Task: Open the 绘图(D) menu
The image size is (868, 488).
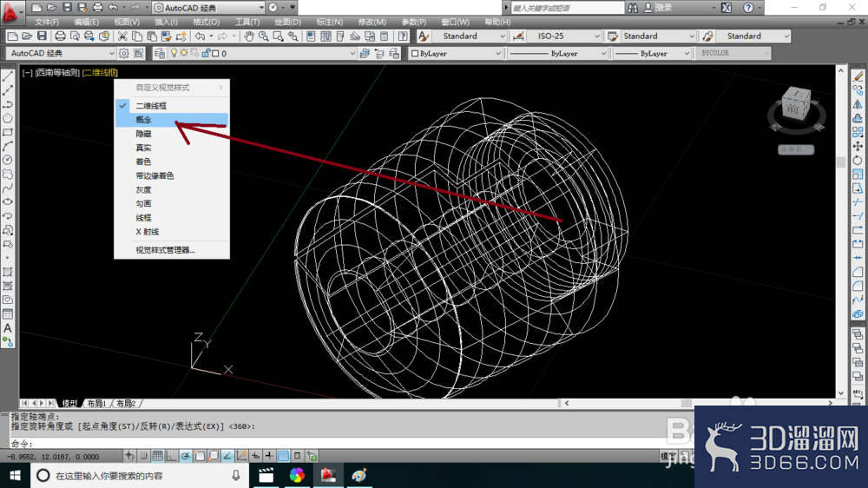Action: pos(287,23)
